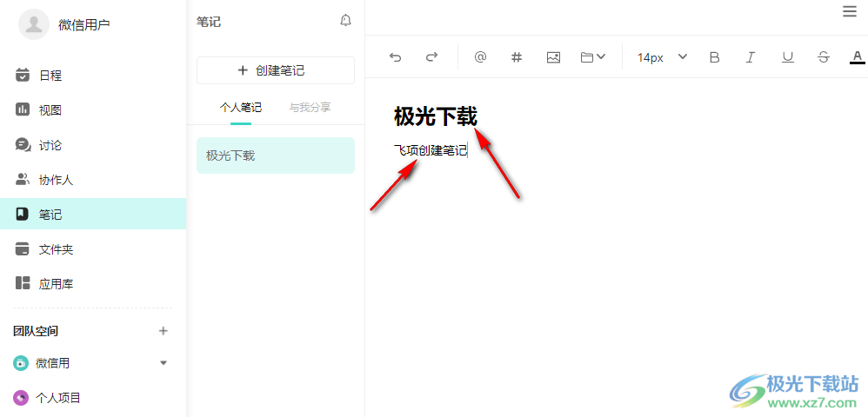Insert a hashtag with # icon
This screenshot has width=868, height=417.
coord(517,57)
